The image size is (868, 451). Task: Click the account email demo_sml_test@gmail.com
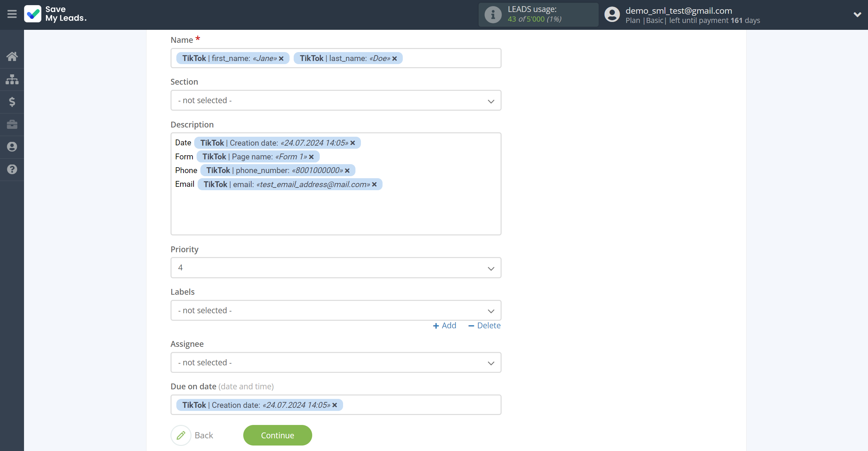tap(679, 11)
